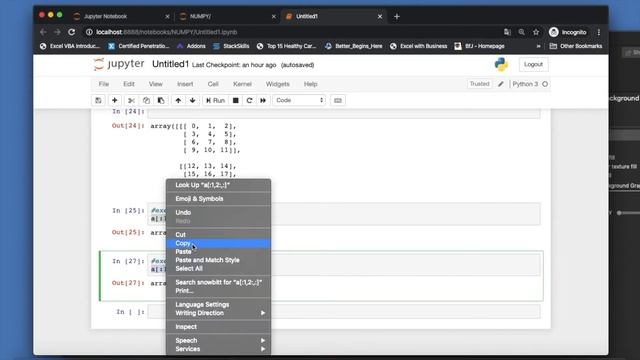Viewport: 640px width, 360px height.
Task: Choose Select All in context menu
Action: pyautogui.click(x=218, y=269)
